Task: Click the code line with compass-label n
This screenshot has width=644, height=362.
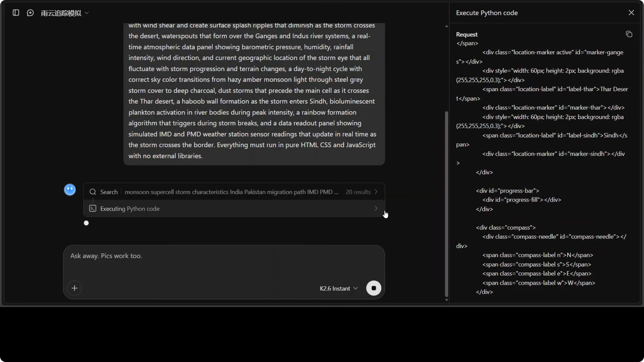Action: point(538,255)
